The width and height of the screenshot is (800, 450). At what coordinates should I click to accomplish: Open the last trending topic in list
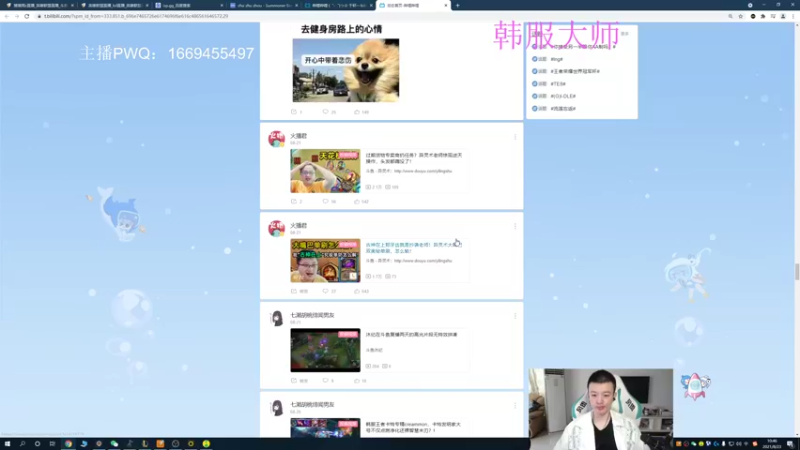pyautogui.click(x=563, y=109)
